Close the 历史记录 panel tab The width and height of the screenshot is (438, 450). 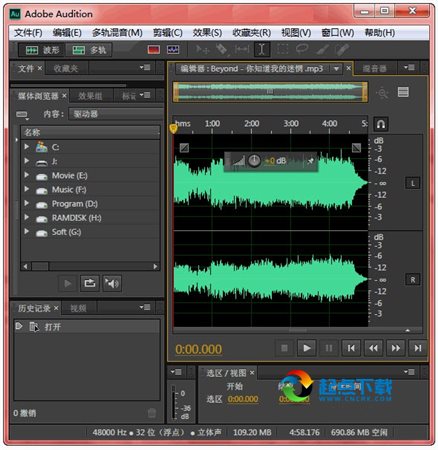tap(56, 308)
